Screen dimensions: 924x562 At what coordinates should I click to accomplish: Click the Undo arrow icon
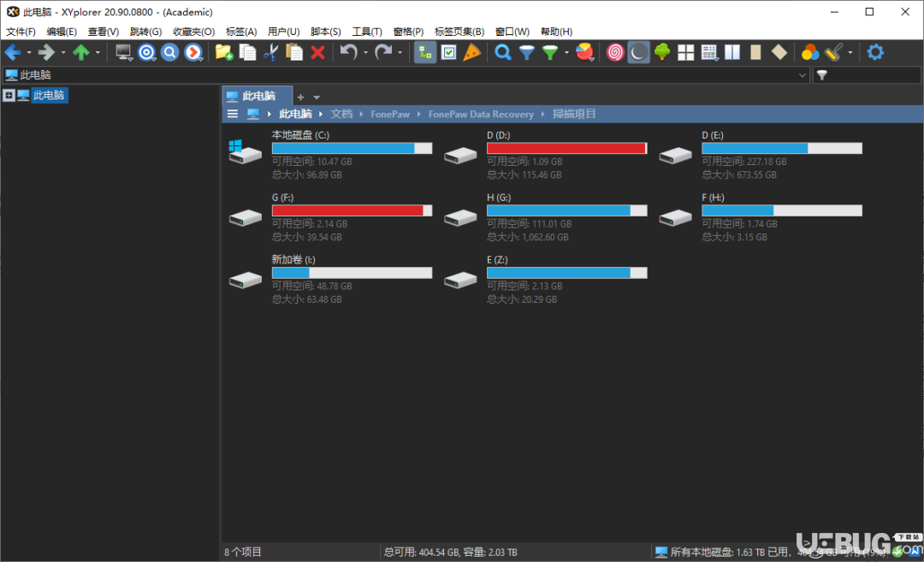point(349,52)
